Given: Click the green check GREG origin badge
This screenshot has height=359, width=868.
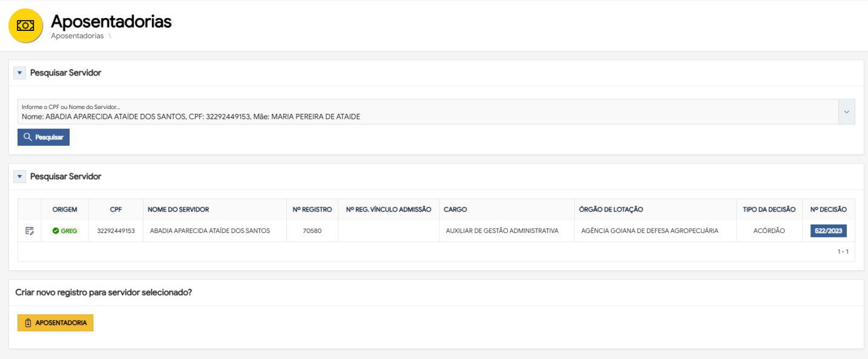Looking at the screenshot, I should click(65, 231).
